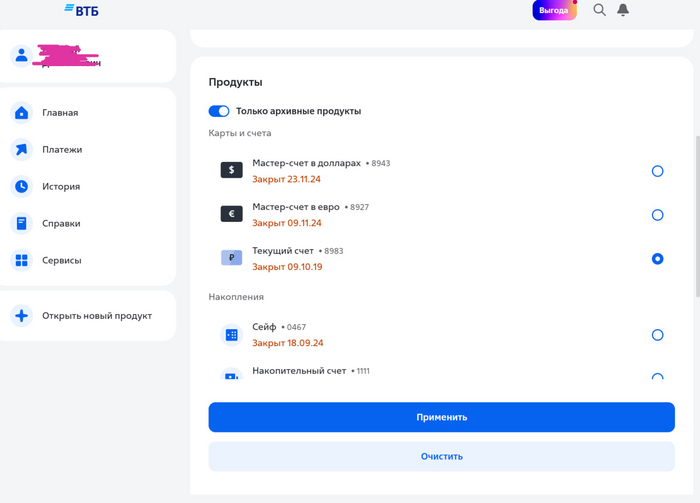Click the Сейф safe icon
The width and height of the screenshot is (700, 503).
click(231, 335)
